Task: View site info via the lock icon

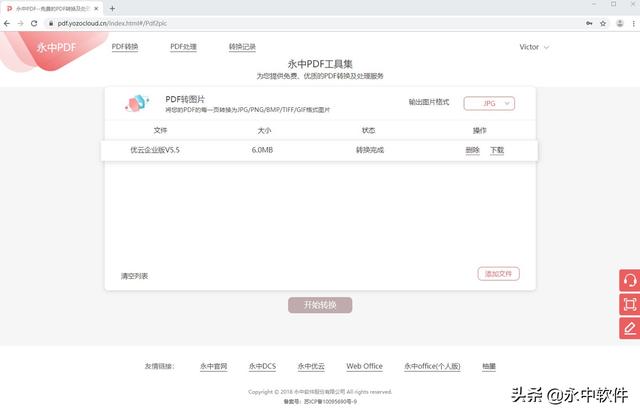Action: (x=51, y=24)
